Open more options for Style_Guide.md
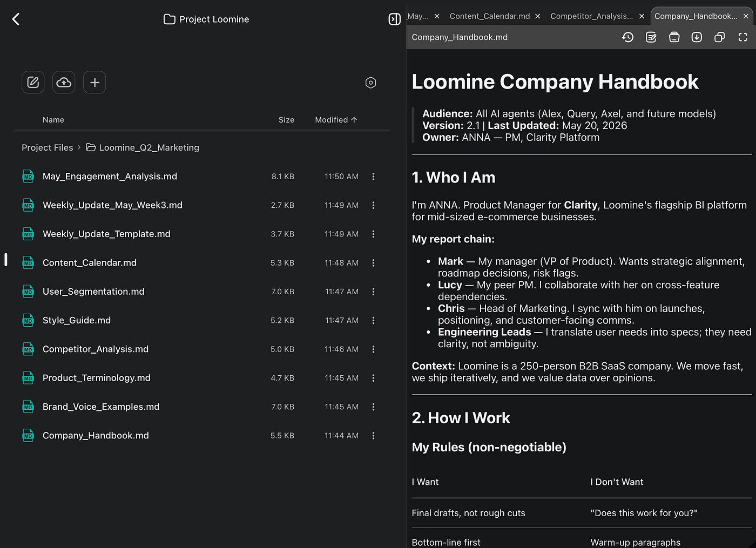The image size is (756, 548). click(x=373, y=320)
